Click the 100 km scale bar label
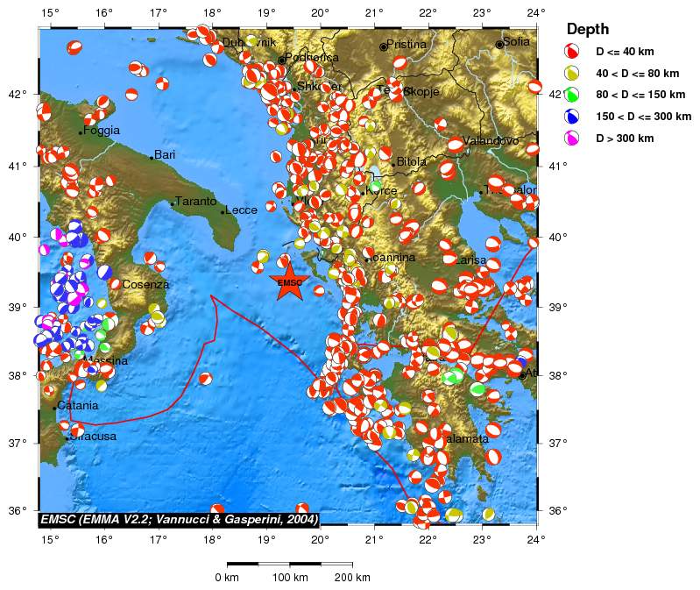700x590 pixels. pyautogui.click(x=289, y=577)
